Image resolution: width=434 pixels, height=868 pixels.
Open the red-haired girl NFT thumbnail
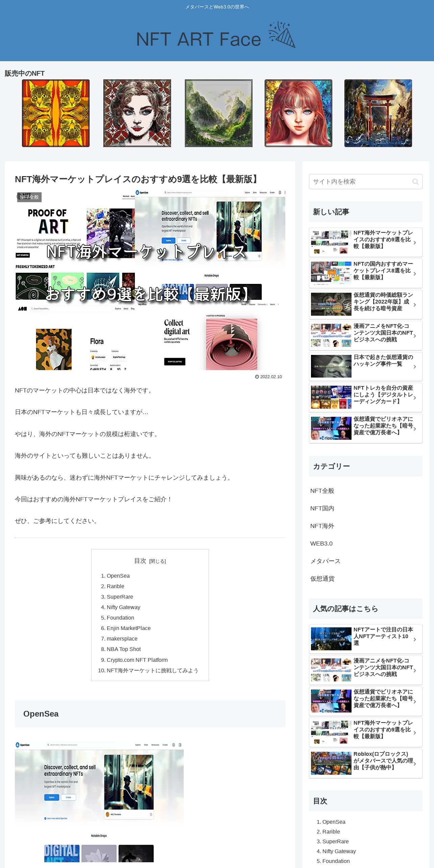298,113
